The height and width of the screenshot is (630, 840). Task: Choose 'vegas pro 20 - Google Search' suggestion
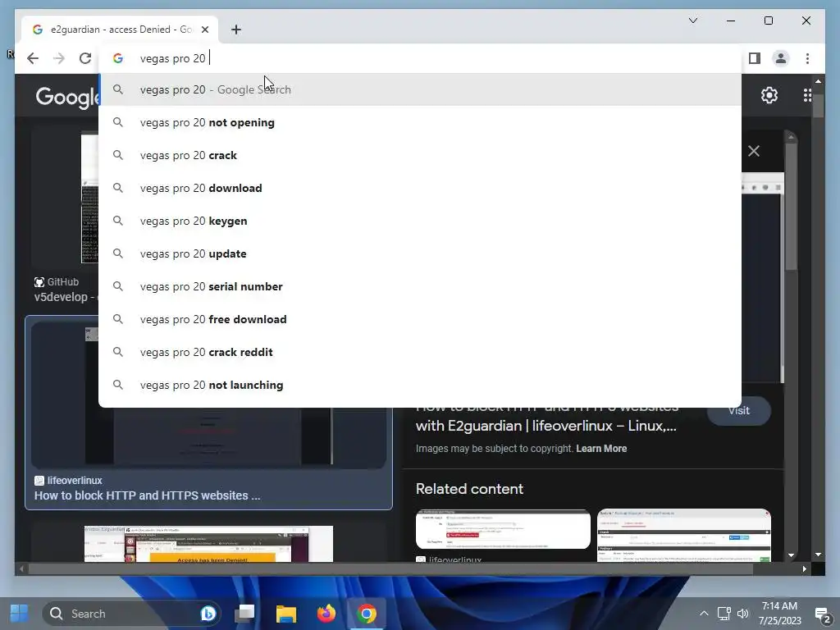pyautogui.click(x=420, y=89)
